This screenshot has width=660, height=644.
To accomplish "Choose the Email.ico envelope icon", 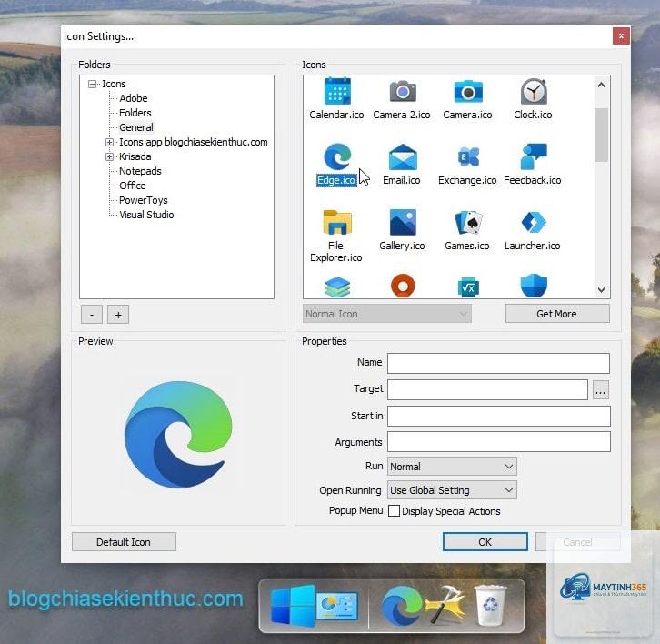I will (x=403, y=156).
